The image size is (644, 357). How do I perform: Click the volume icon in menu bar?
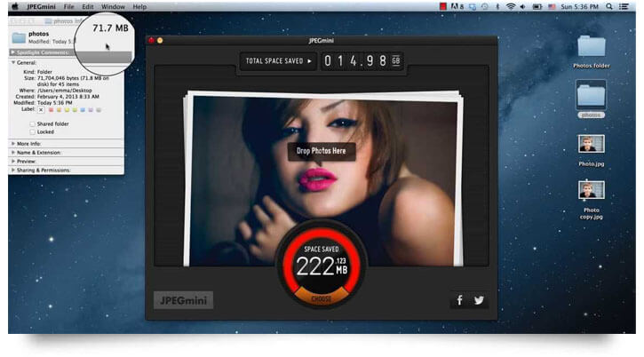click(523, 6)
